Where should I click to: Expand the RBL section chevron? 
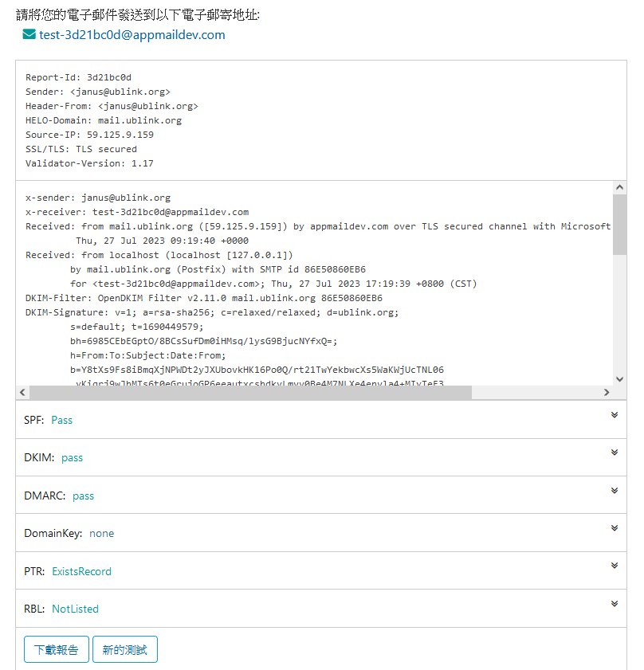coord(615,604)
